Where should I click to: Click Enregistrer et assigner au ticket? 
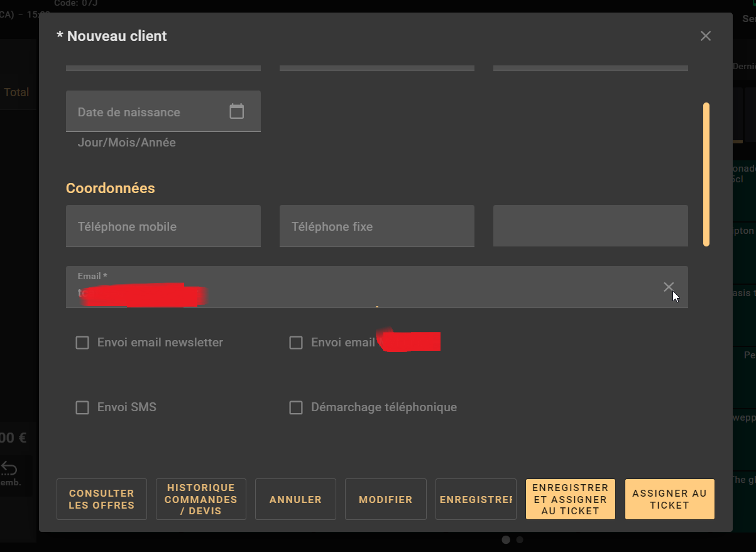click(x=570, y=499)
